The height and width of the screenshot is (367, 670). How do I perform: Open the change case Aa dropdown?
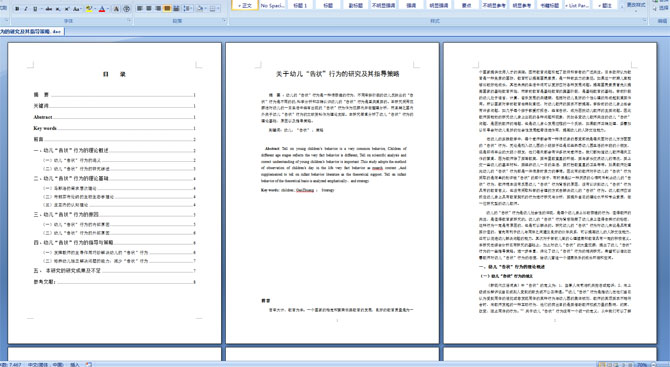[x=77, y=9]
